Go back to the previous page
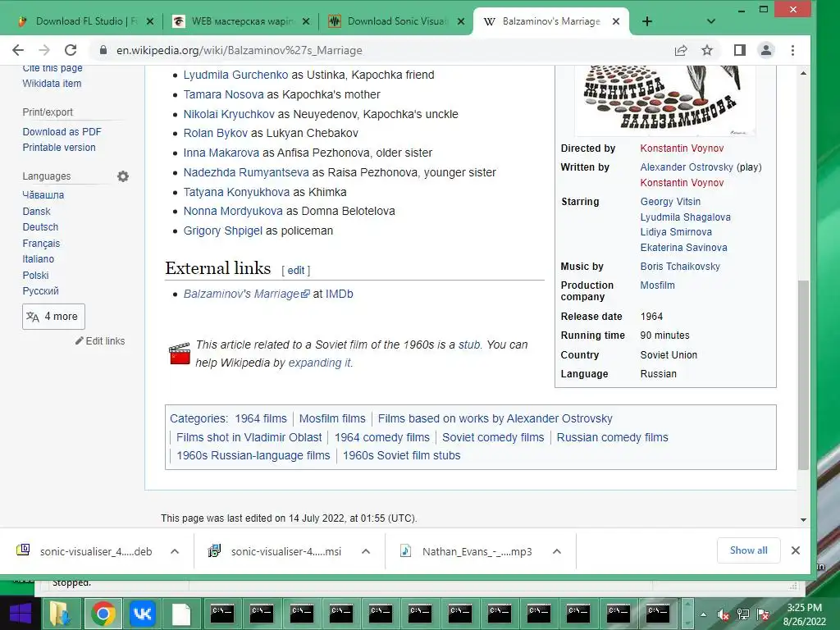The height and width of the screenshot is (630, 840). [18, 50]
